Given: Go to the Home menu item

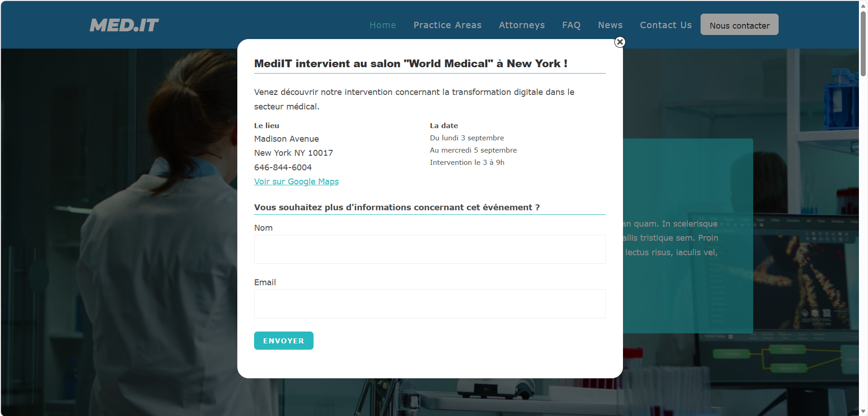Looking at the screenshot, I should pos(383,25).
